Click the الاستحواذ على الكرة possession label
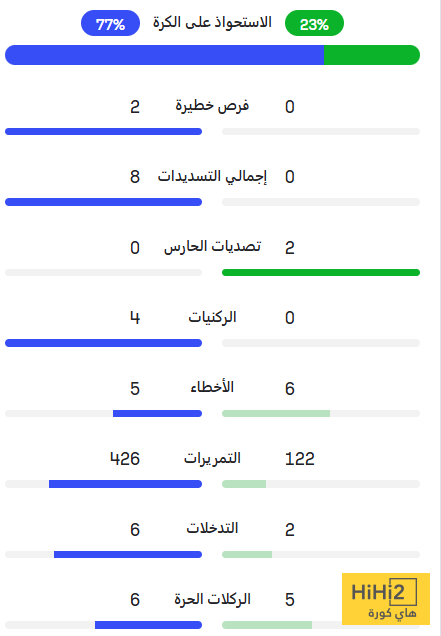Screen dimensions: 441x636 point(212,22)
